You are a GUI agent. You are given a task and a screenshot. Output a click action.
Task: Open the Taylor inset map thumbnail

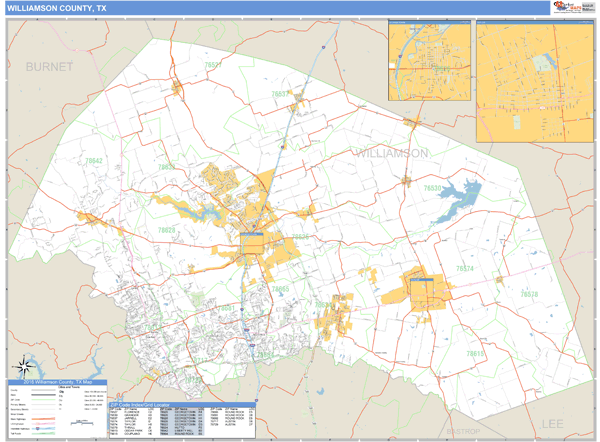point(535,81)
